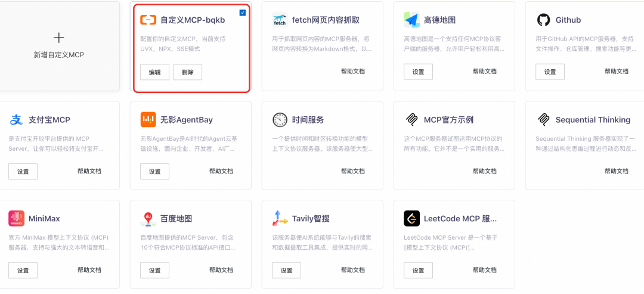The height and width of the screenshot is (294, 644).
Task: Click the 支付宝MCP Alipay logo icon
Action: (x=17, y=119)
